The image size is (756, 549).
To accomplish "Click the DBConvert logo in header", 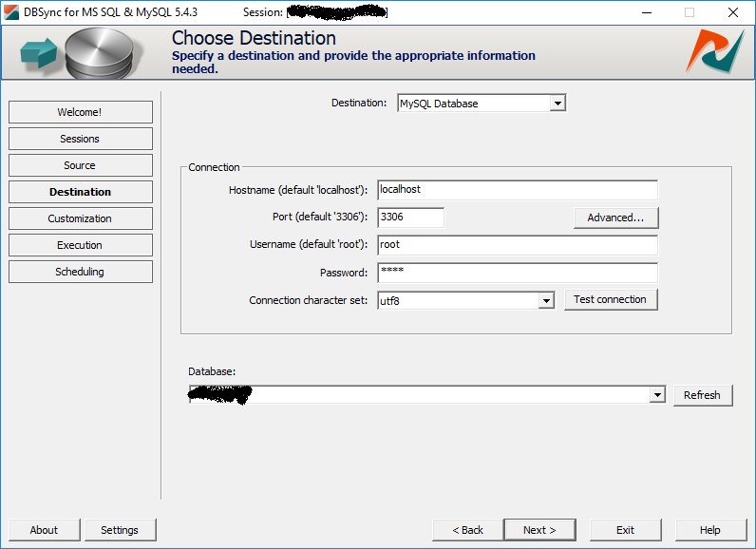I will [x=715, y=51].
